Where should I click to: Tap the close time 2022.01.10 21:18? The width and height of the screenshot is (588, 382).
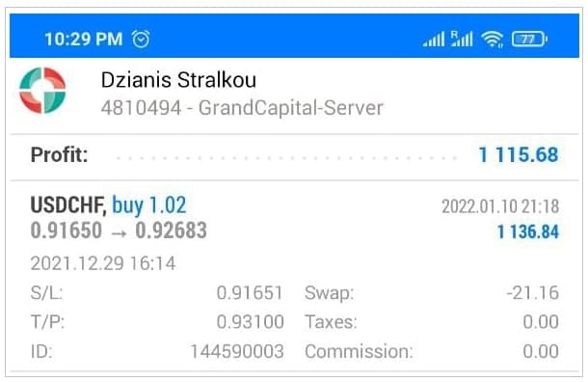500,206
